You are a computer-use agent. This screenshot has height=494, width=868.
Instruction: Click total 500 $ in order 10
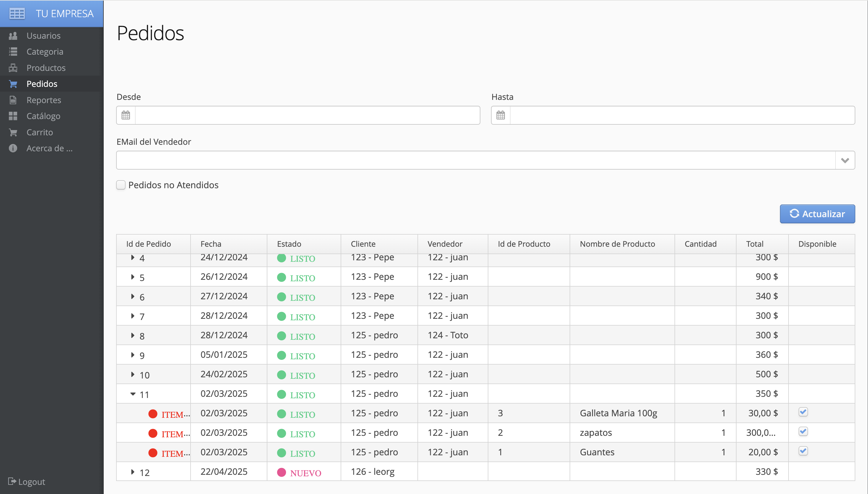click(x=767, y=374)
